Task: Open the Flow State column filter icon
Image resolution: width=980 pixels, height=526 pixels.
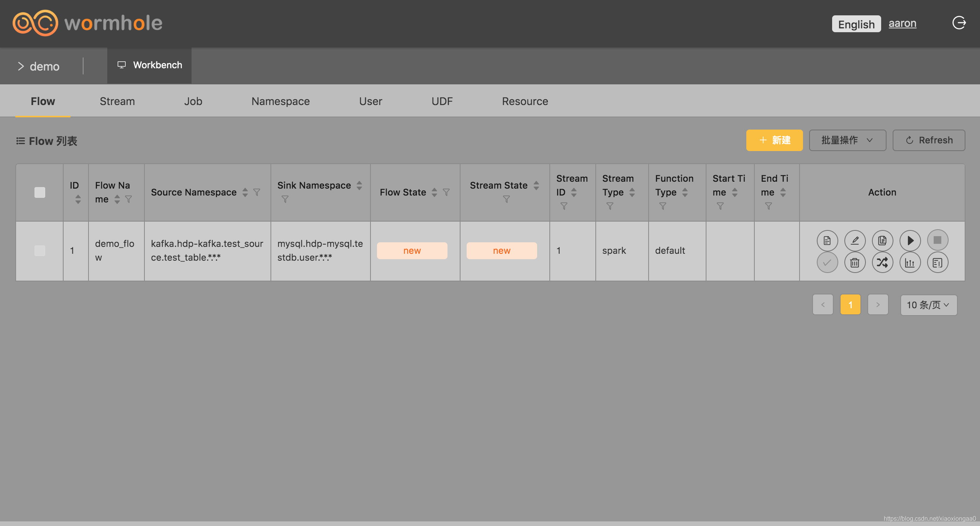Action: [446, 192]
